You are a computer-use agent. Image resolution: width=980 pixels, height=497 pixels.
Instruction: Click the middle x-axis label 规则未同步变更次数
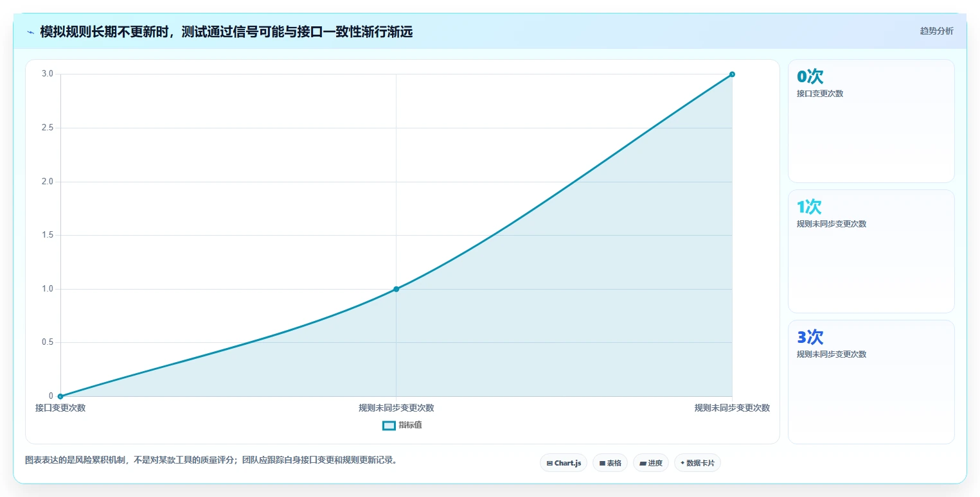coord(396,408)
